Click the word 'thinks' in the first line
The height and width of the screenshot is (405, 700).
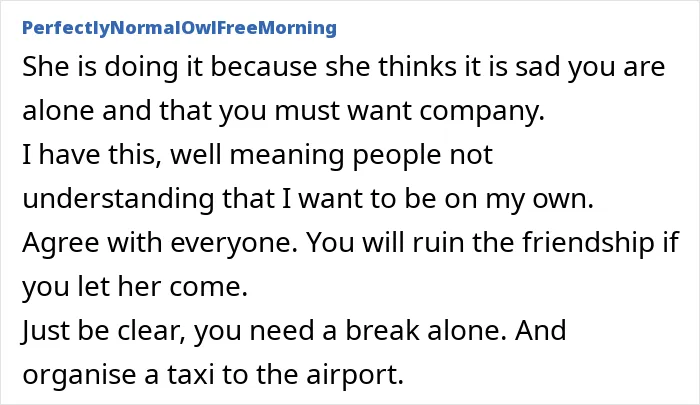417,67
